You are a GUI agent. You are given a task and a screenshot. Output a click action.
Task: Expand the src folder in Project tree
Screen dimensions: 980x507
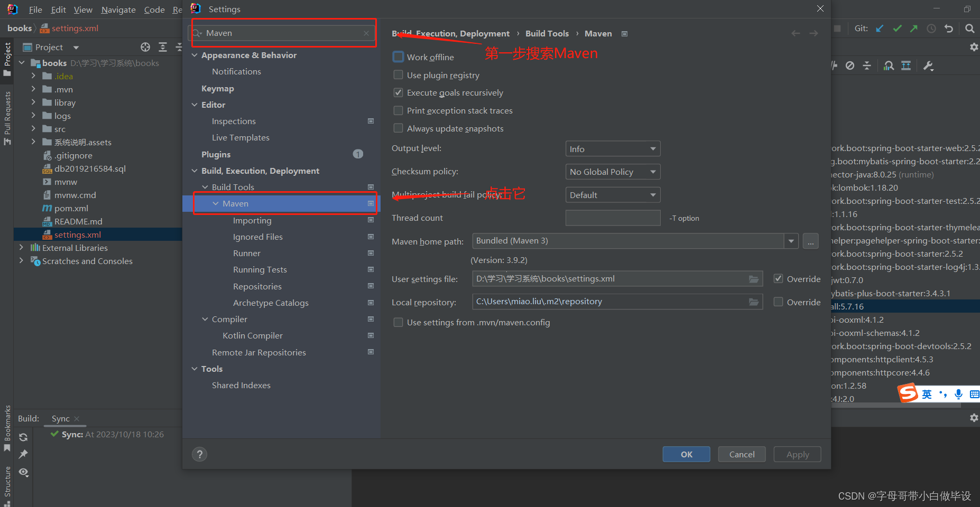(x=33, y=129)
